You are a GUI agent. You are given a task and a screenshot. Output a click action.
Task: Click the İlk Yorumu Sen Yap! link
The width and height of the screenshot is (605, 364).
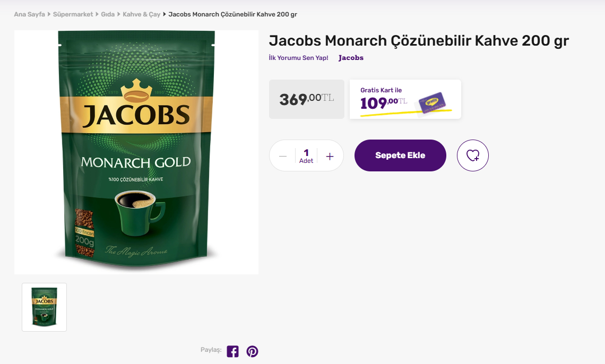point(298,58)
